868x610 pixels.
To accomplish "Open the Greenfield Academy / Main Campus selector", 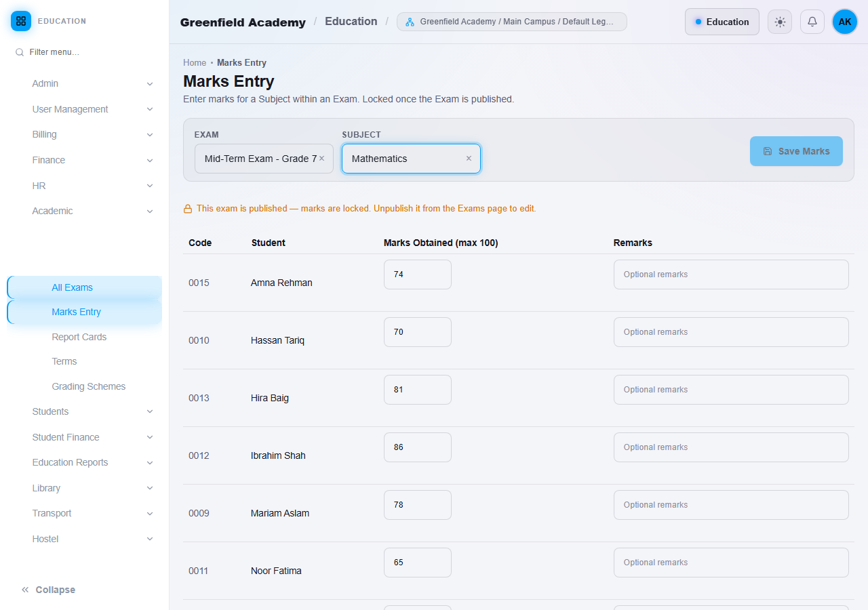I will click(512, 22).
